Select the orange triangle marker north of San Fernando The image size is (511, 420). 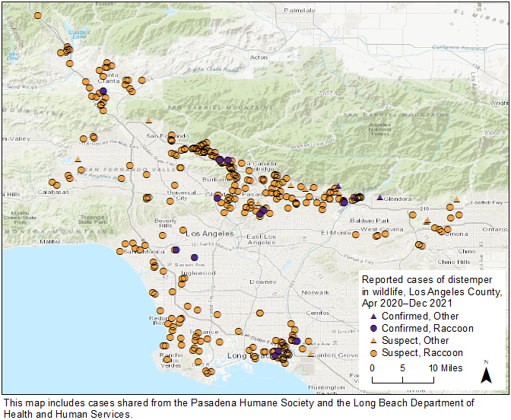[x=148, y=121]
